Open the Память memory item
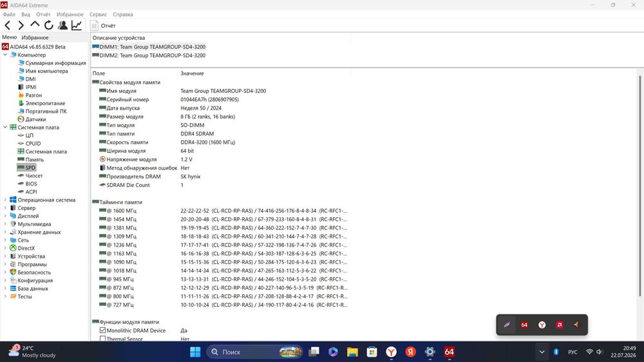 point(35,160)
